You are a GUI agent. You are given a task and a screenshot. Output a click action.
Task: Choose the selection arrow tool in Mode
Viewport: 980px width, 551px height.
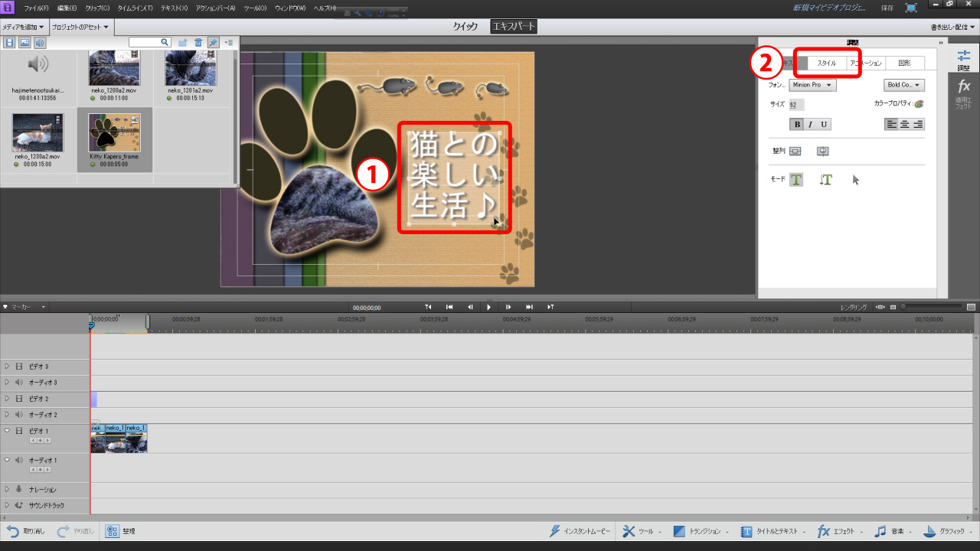coord(855,180)
